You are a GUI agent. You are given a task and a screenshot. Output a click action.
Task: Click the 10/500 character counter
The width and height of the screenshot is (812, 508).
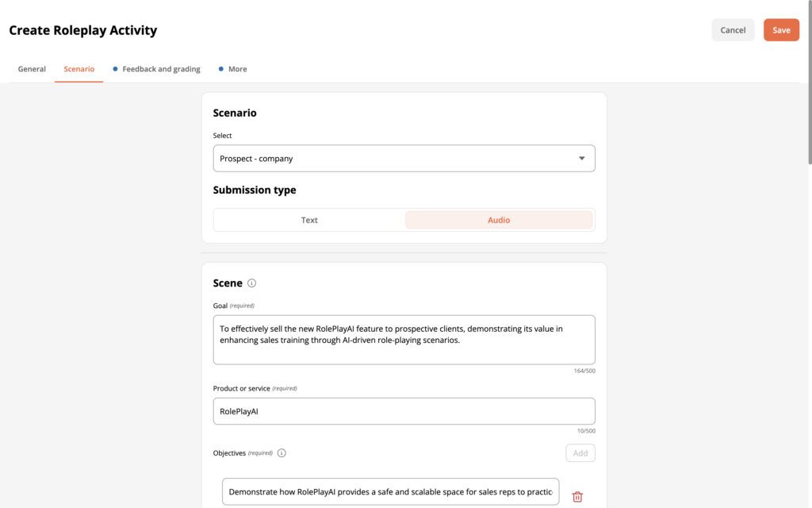pyautogui.click(x=586, y=431)
